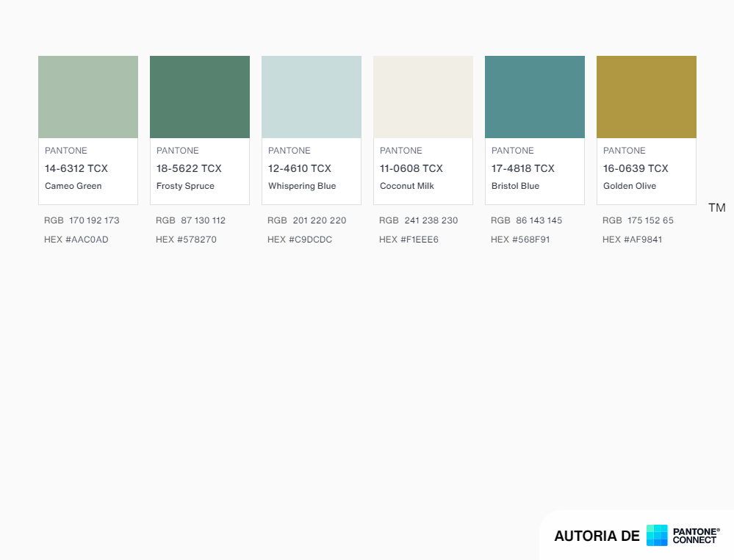
Task: Click the Cameo Green color swatch
Action: click(x=88, y=97)
